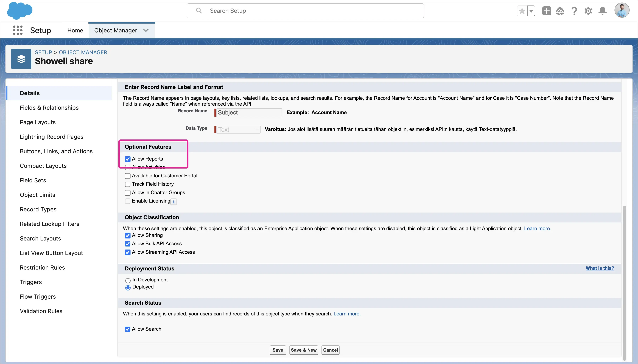Click the Cancel button
The image size is (638, 364).
[330, 350]
